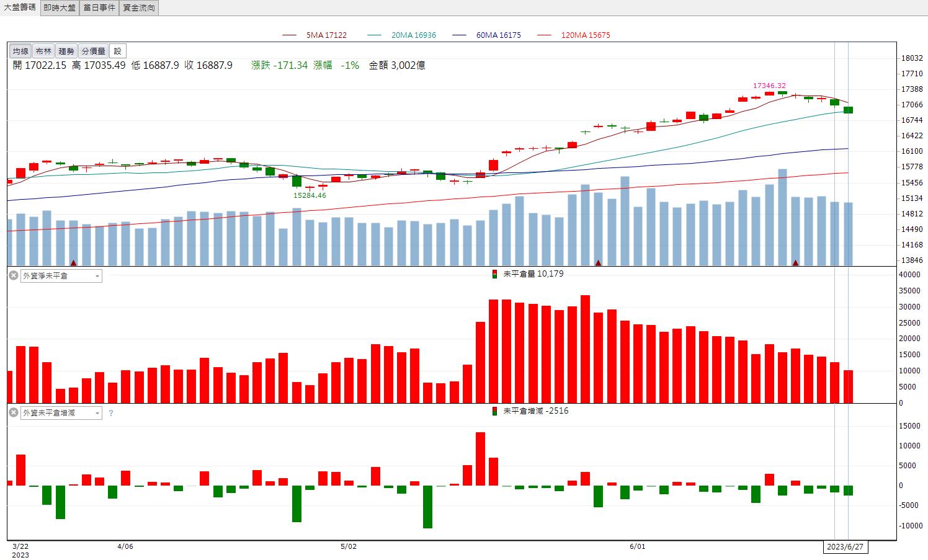Image resolution: width=928 pixels, height=560 pixels.
Task: Click the 18032 price axis label
Action: click(912, 58)
